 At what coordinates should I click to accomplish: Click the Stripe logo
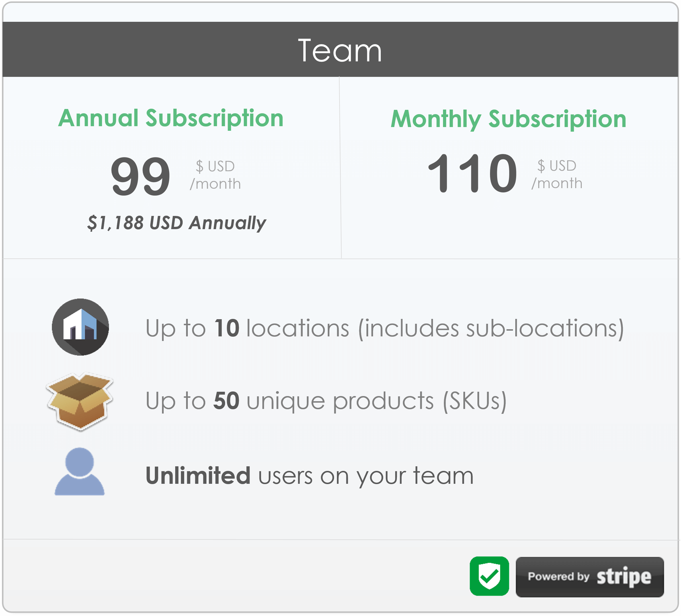point(623,576)
